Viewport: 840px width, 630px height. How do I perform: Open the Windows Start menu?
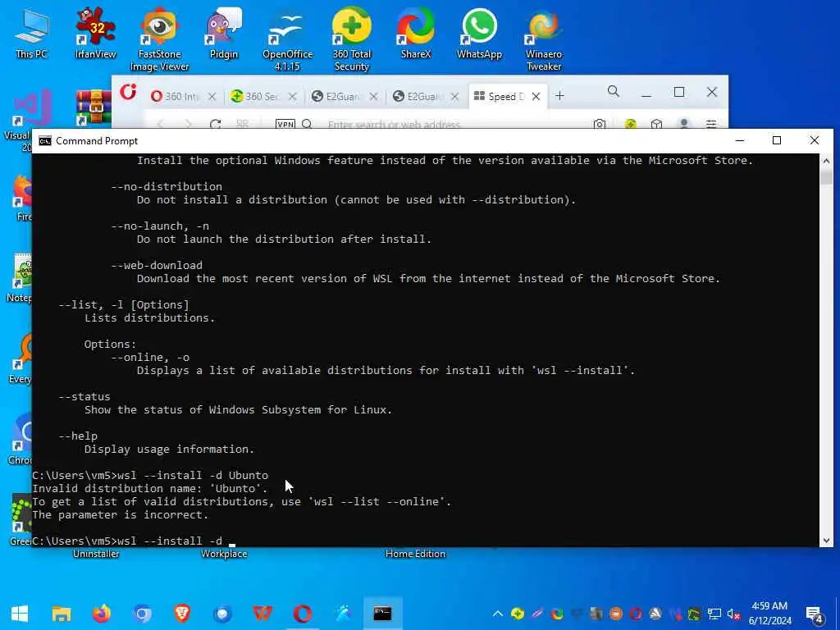click(20, 614)
